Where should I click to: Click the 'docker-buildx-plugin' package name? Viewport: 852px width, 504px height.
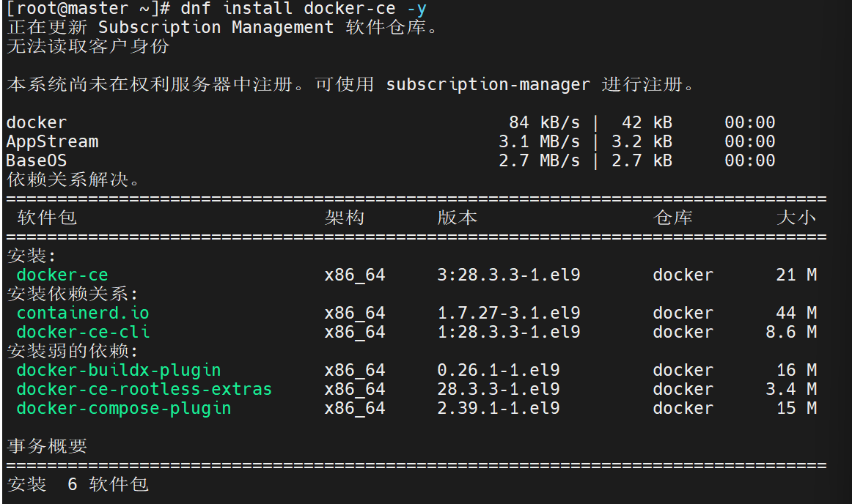pyautogui.click(x=119, y=371)
